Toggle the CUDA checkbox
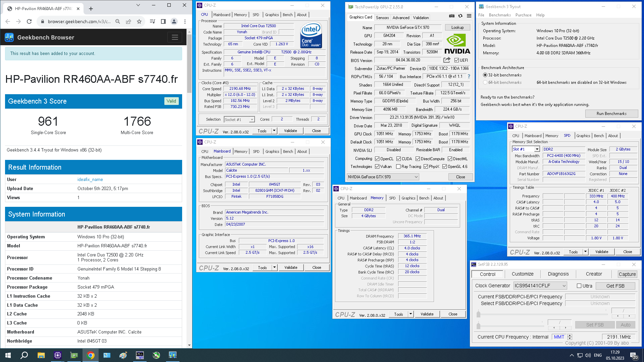This screenshot has height=362, width=644. point(398,159)
